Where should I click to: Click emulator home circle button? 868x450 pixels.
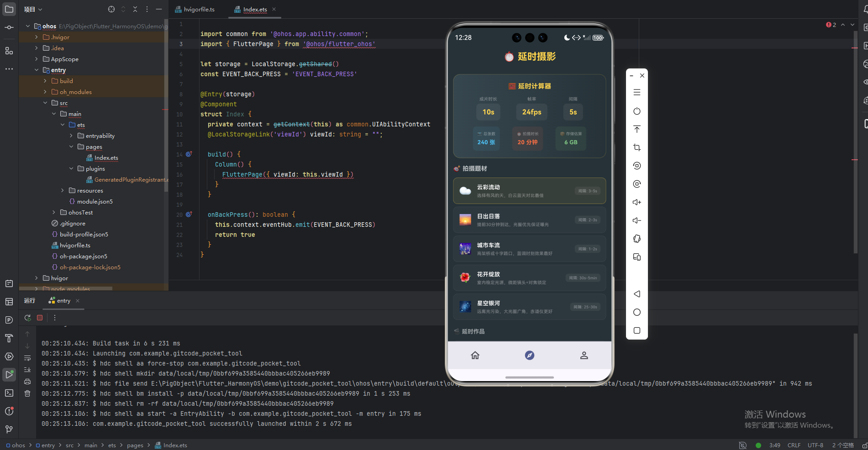click(637, 312)
